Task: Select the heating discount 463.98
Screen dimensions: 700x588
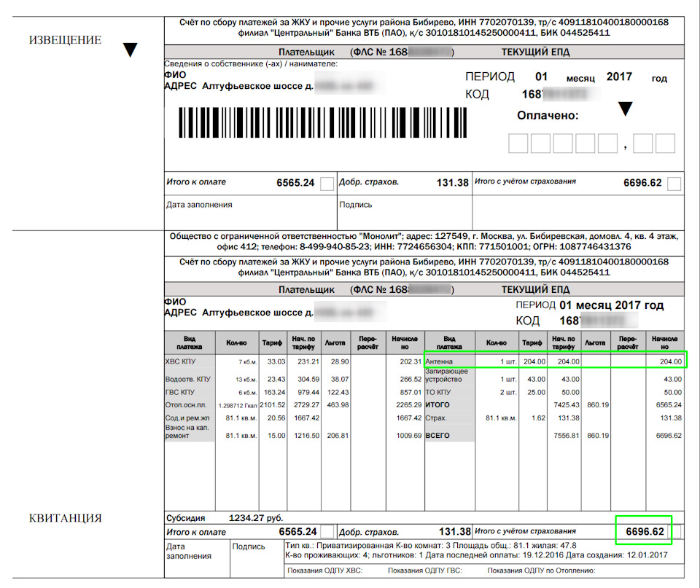Action: 338,405
